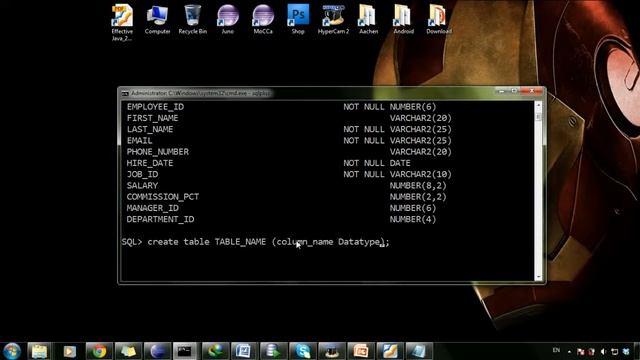Open the Aachen folder shortcut

pos(368,20)
